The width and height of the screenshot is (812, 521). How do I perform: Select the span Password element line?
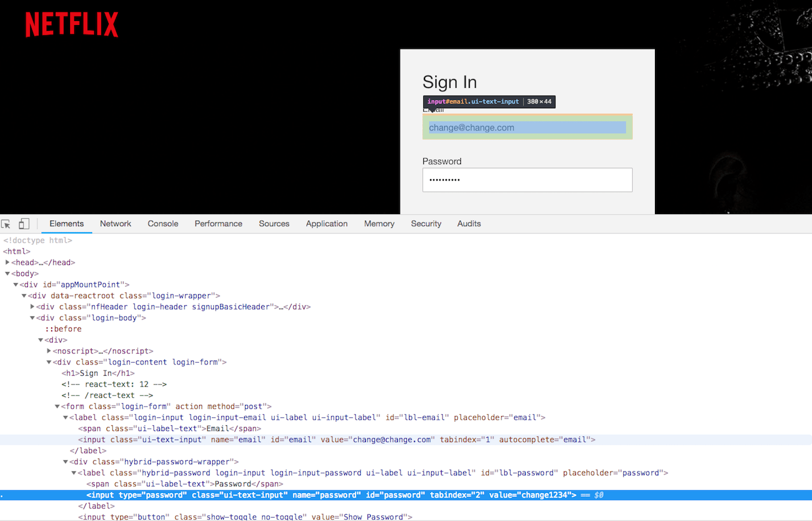[184, 484]
